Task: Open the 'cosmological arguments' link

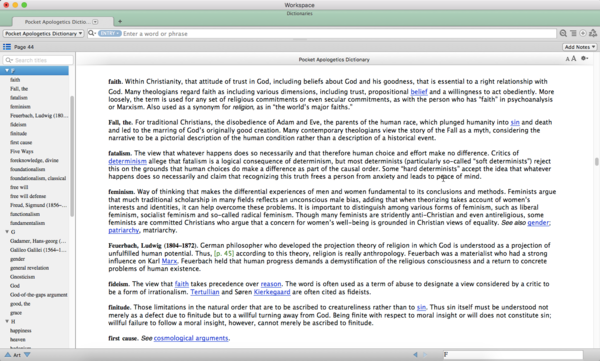Action: [x=191, y=338]
